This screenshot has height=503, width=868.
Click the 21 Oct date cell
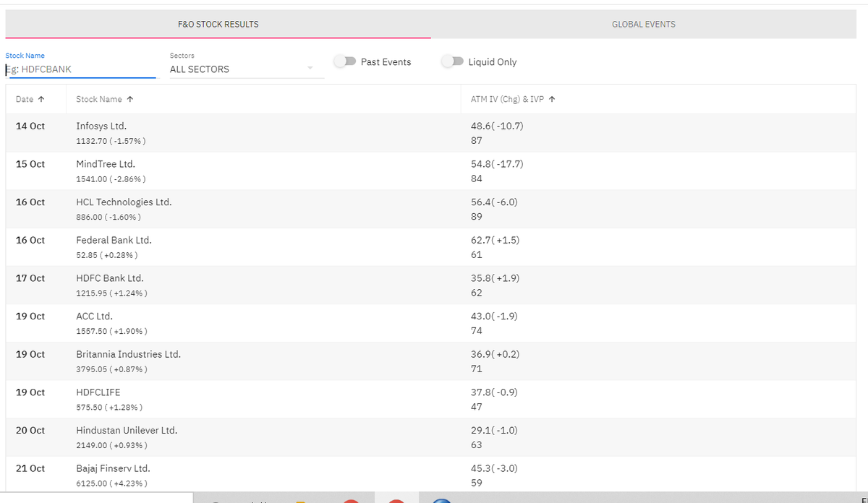(x=30, y=468)
